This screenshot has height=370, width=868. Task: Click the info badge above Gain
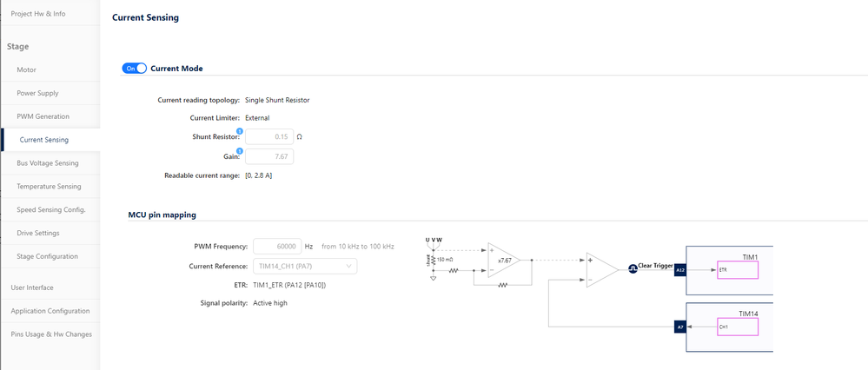click(240, 150)
